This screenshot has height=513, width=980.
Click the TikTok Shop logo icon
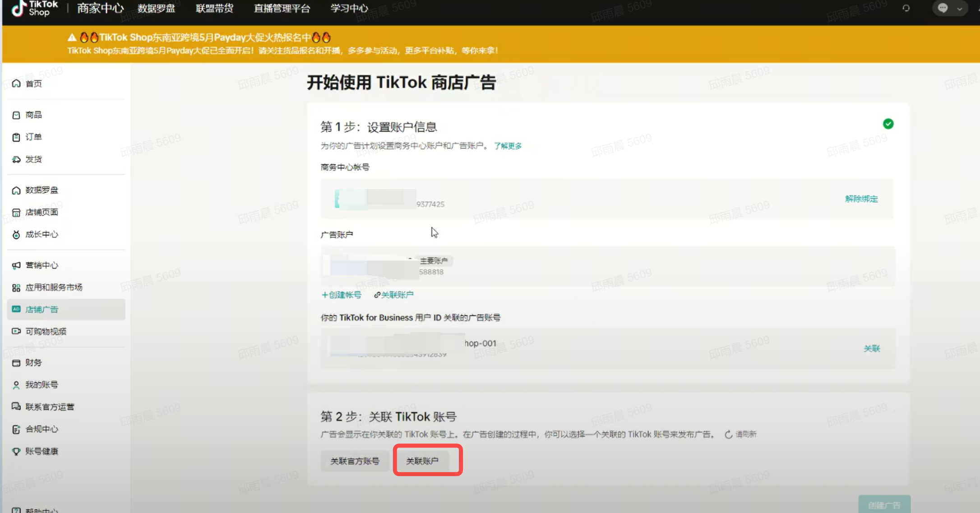tap(18, 8)
